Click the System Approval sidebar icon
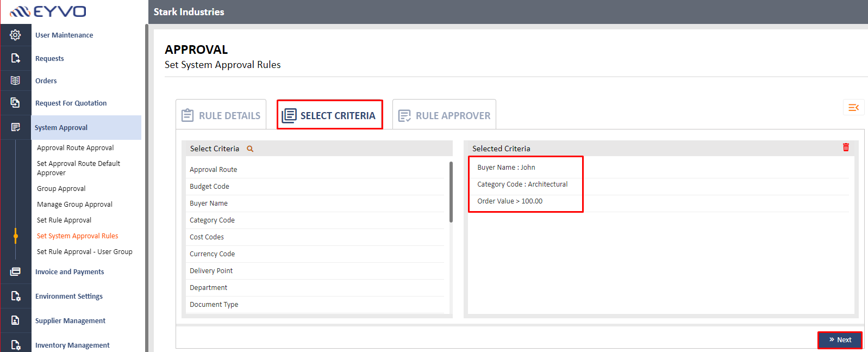The width and height of the screenshot is (868, 352). pyautogui.click(x=15, y=127)
